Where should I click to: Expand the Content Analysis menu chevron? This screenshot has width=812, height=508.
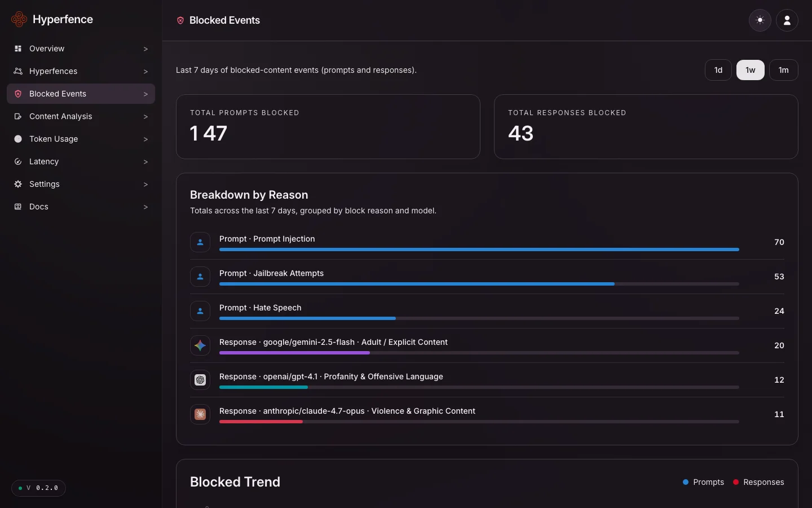(x=145, y=117)
